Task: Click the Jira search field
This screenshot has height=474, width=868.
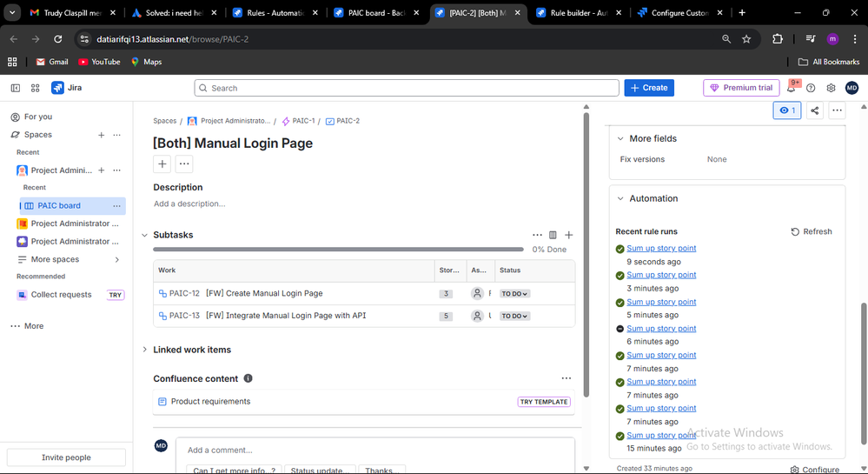Action: tap(407, 88)
